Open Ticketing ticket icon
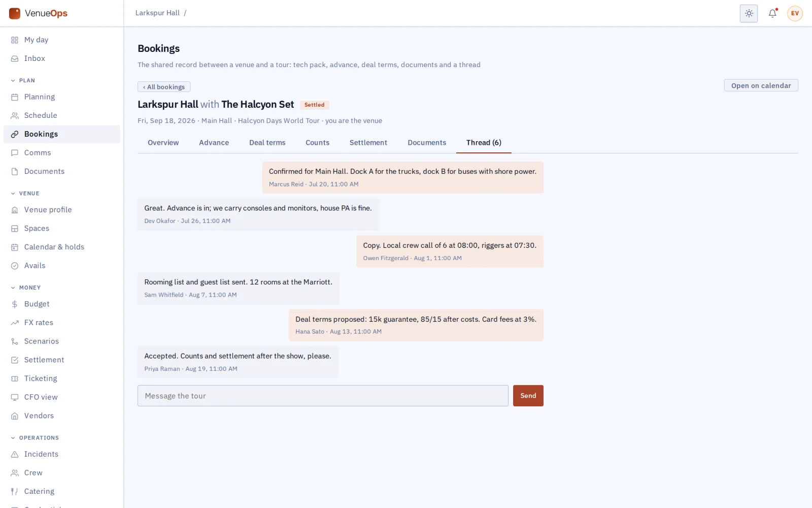812x508 pixels. 15,378
